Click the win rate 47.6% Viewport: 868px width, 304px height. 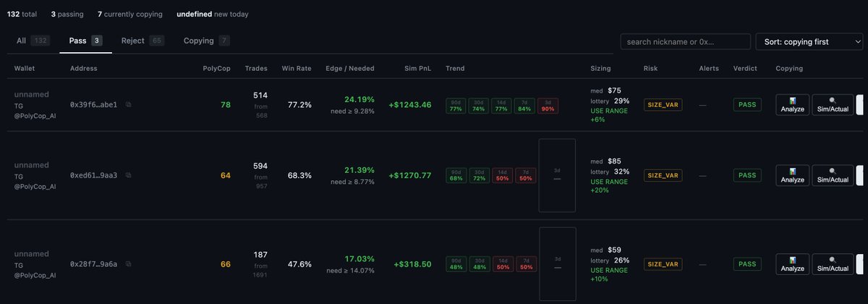[x=299, y=264]
